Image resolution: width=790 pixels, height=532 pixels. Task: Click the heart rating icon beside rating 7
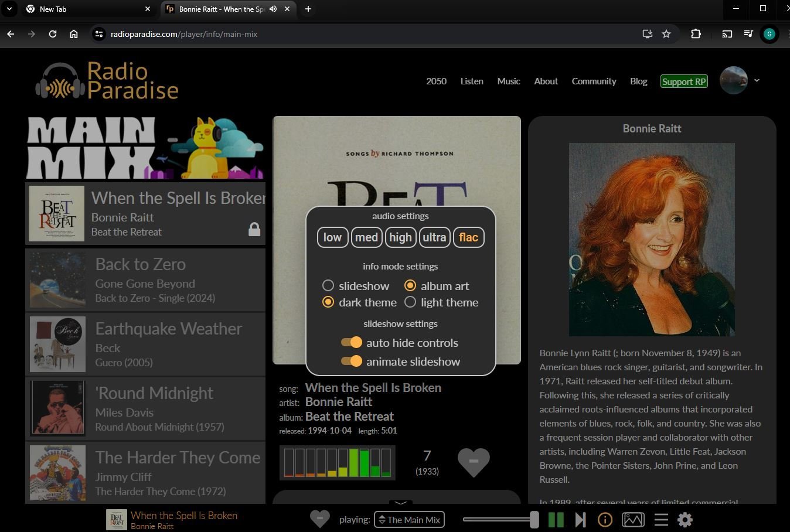[473, 462]
